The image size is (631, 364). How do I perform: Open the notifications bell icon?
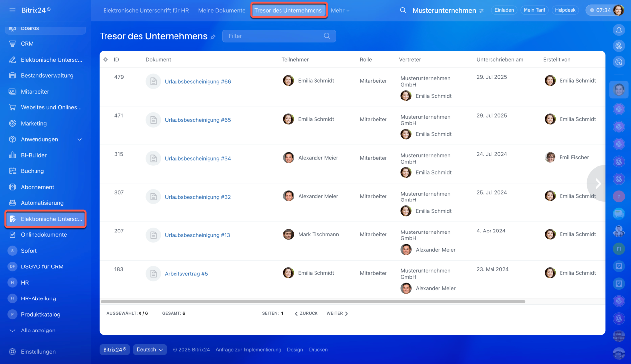pyautogui.click(x=619, y=30)
